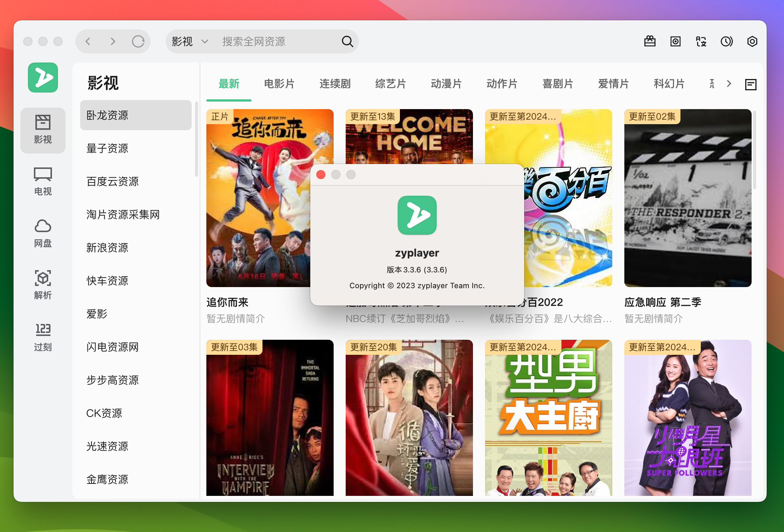Screen dimensions: 784x532
Task: Go back with the left chevron
Action: point(88,41)
